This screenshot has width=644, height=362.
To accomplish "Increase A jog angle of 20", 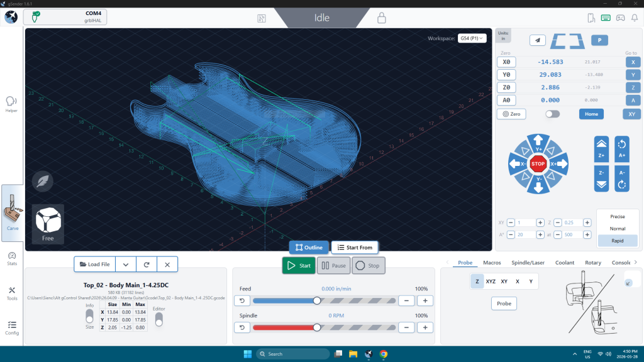I will pos(540,235).
